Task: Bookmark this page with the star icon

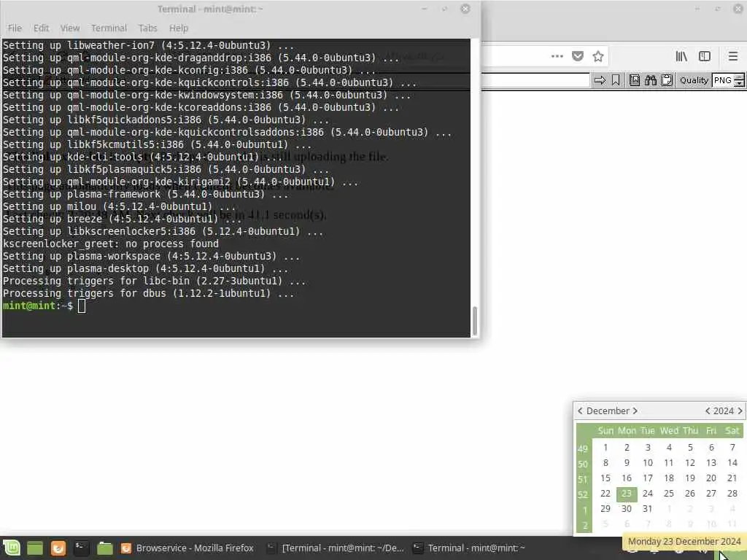Action: click(x=598, y=56)
